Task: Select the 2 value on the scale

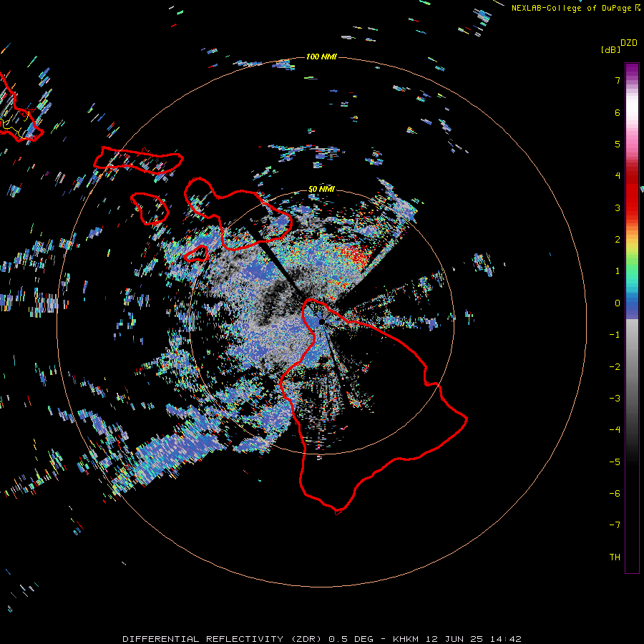Action: point(618,240)
